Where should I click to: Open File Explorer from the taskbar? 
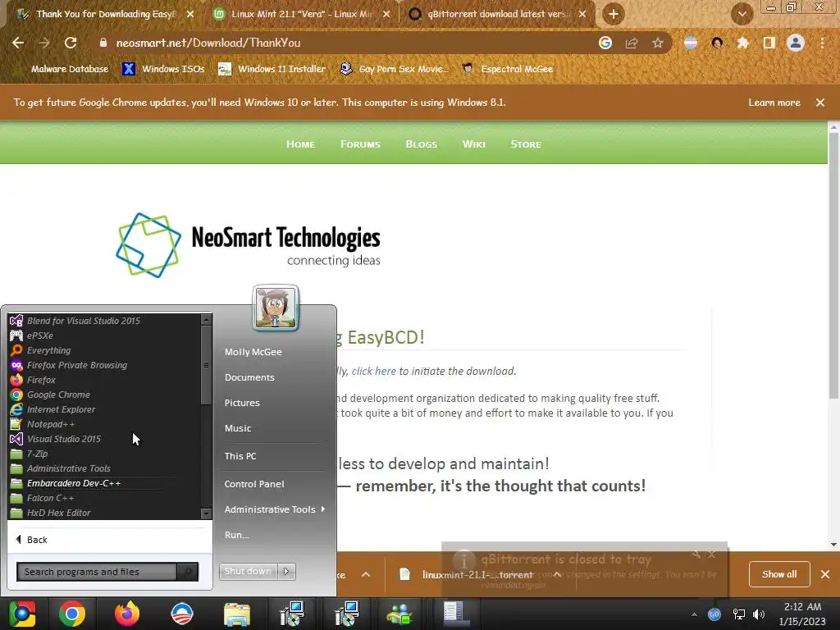237,614
